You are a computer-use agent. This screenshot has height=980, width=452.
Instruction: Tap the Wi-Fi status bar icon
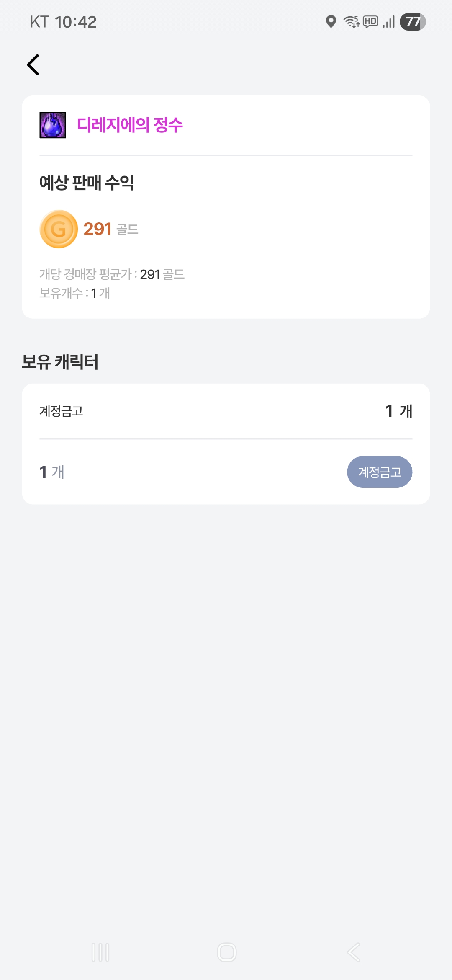pos(351,21)
